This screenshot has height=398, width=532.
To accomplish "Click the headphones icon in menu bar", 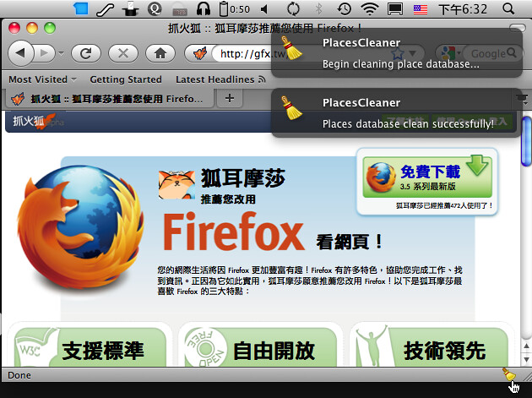I will [x=204, y=9].
